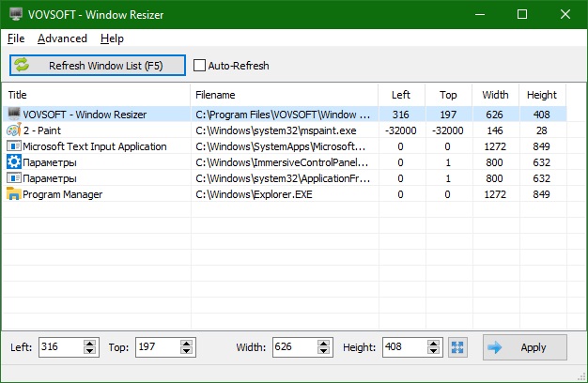This screenshot has height=383, width=588.
Task: Open the Help menu
Action: (112, 38)
